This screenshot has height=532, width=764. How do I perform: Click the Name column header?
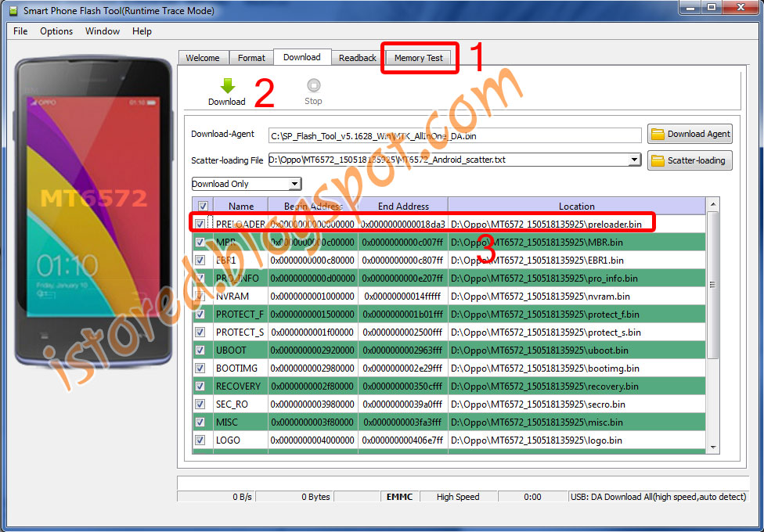point(240,206)
